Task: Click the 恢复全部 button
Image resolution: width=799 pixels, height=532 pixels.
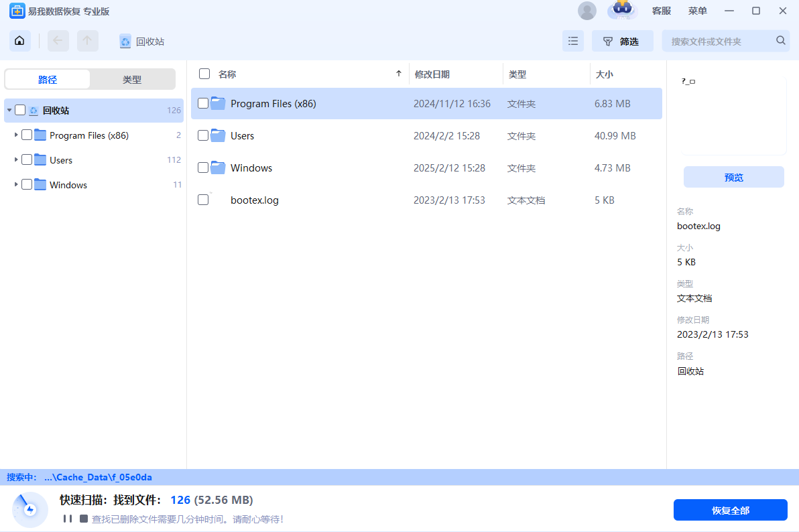Action: pyautogui.click(x=730, y=511)
